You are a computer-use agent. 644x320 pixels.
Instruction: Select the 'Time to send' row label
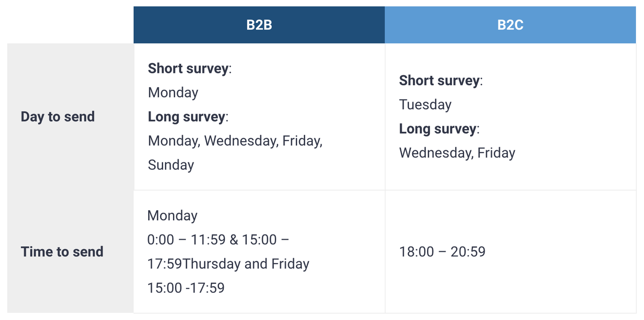[x=62, y=251]
